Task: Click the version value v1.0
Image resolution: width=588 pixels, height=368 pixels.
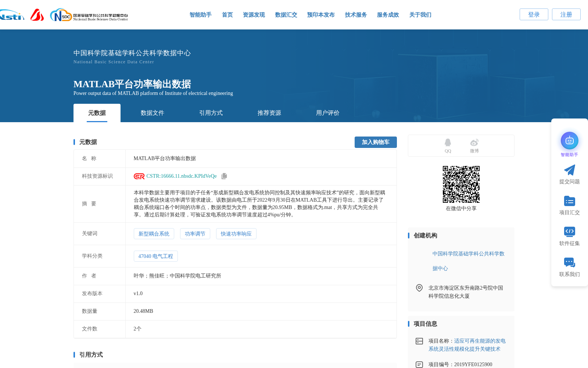Action: 138,294
